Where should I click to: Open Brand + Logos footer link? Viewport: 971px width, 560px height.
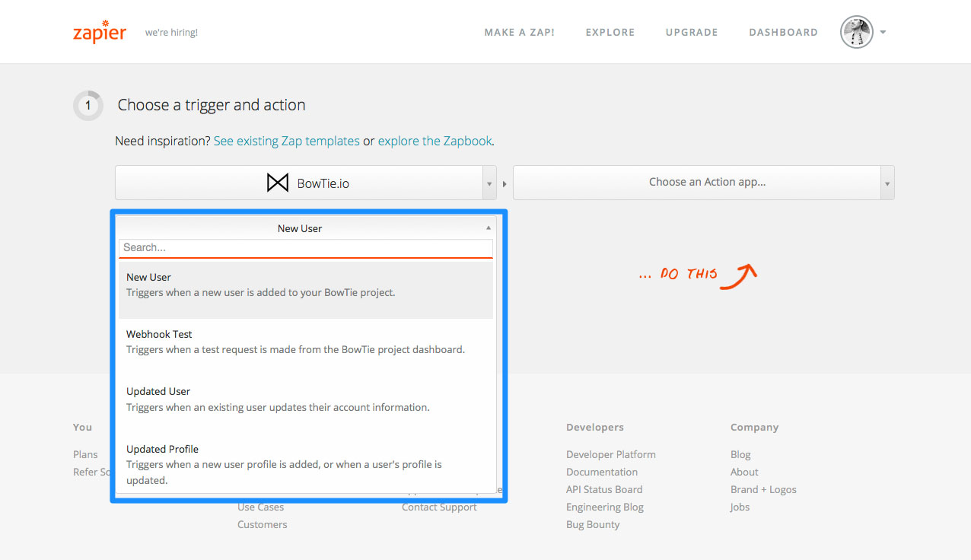pyautogui.click(x=763, y=489)
